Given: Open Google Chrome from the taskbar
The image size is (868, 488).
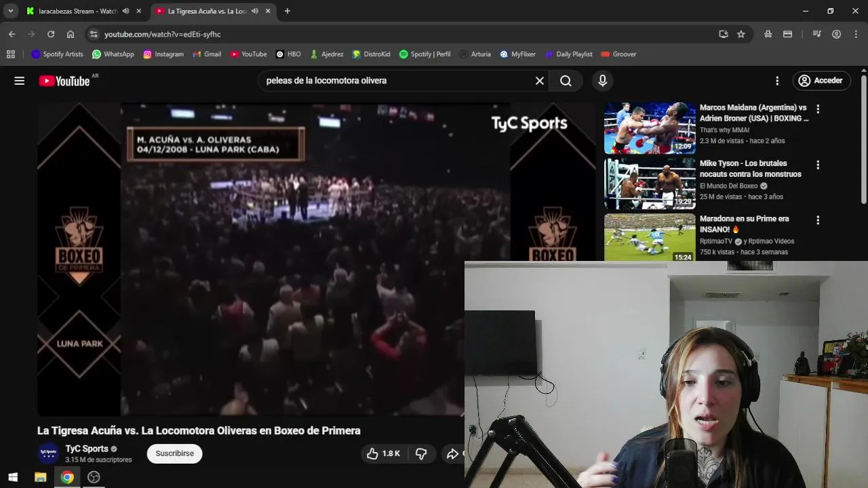Looking at the screenshot, I should [x=67, y=477].
